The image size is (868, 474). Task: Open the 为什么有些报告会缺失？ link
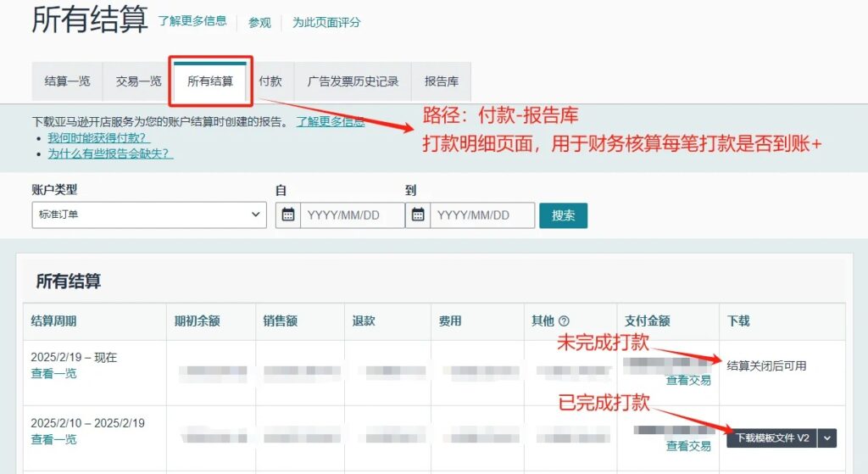(110, 153)
